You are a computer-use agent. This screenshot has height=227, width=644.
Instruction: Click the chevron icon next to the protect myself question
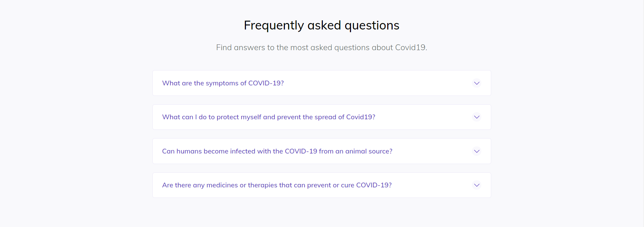(477, 117)
